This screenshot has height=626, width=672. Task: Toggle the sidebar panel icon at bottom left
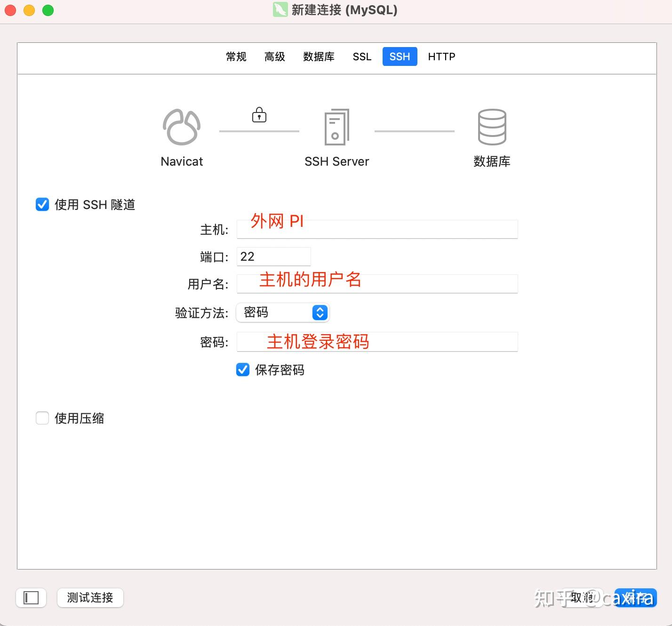[31, 598]
